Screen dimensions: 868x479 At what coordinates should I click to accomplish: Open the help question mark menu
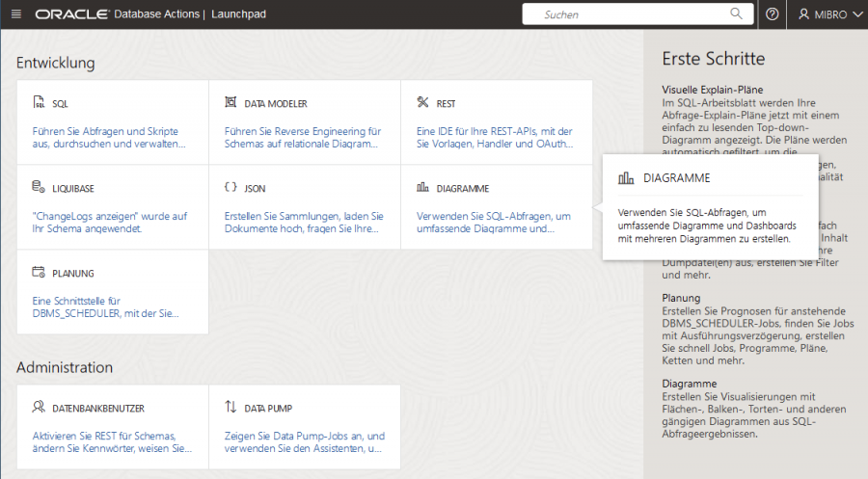772,14
